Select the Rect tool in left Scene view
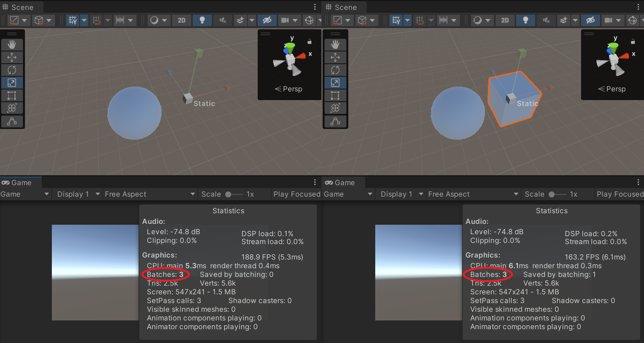The width and height of the screenshot is (644, 343). pos(12,95)
